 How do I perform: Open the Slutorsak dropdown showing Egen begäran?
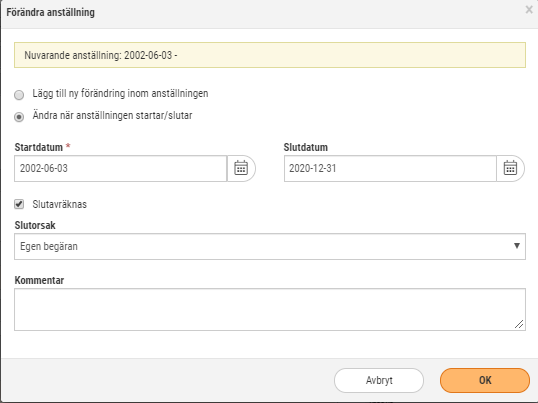tap(270, 246)
